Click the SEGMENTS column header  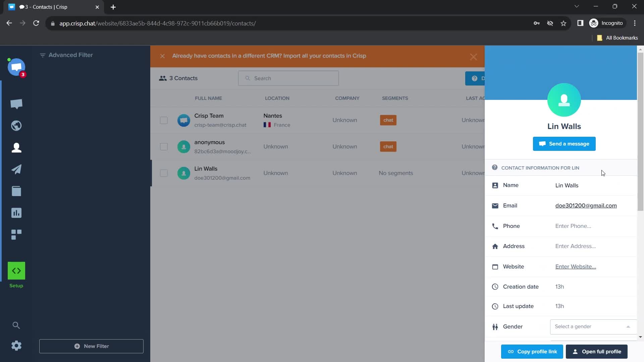coord(395,98)
